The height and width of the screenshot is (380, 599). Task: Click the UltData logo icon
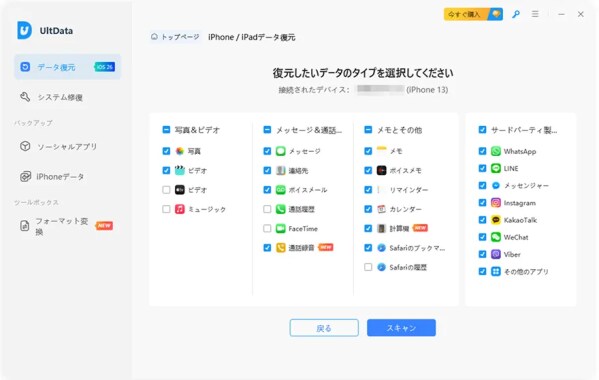click(24, 30)
